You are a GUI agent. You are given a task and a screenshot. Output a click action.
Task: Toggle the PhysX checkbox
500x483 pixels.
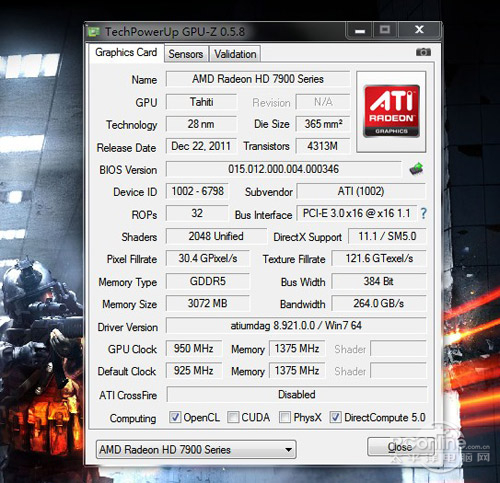pos(285,417)
